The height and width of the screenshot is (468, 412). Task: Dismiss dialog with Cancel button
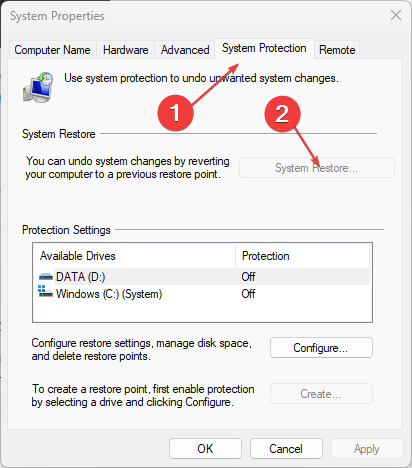click(x=286, y=449)
